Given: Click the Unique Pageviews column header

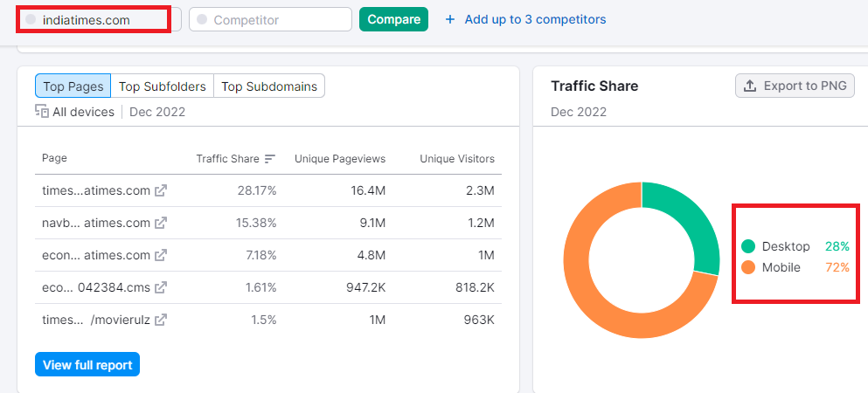Looking at the screenshot, I should pyautogui.click(x=340, y=159).
